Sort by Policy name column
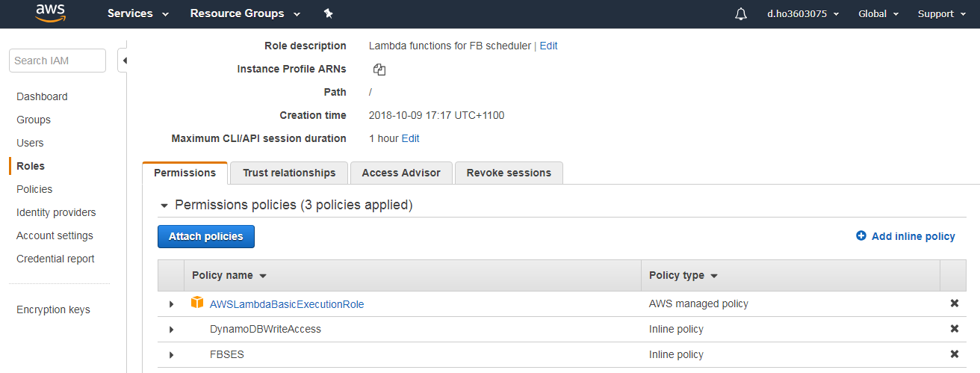Screen dimensions: 980x373 [229, 275]
